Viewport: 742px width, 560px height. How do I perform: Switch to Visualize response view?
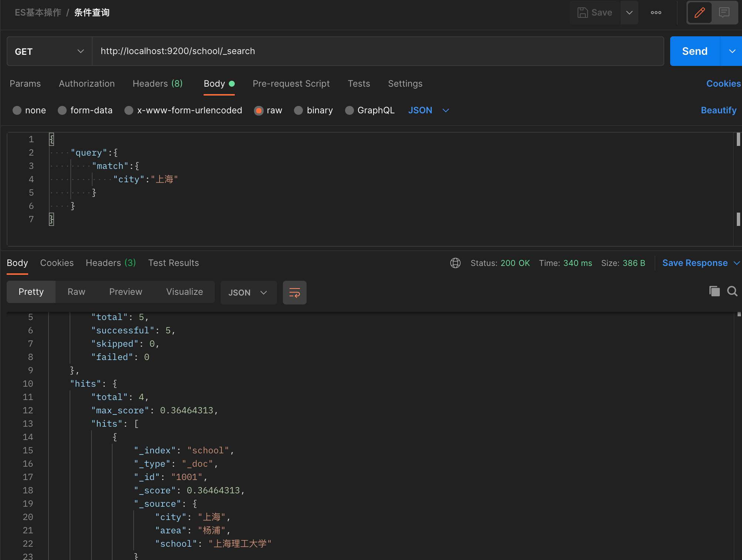click(x=184, y=292)
